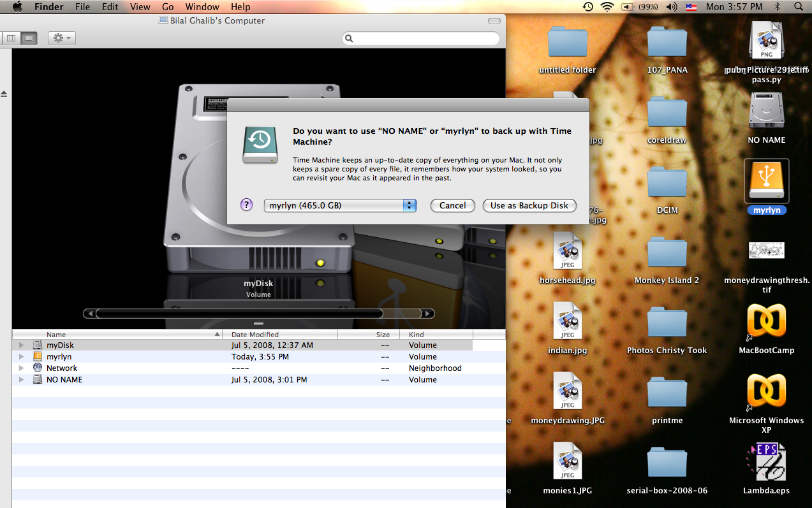Image resolution: width=812 pixels, height=508 pixels.
Task: Click the Wi-Fi status icon
Action: (x=607, y=7)
